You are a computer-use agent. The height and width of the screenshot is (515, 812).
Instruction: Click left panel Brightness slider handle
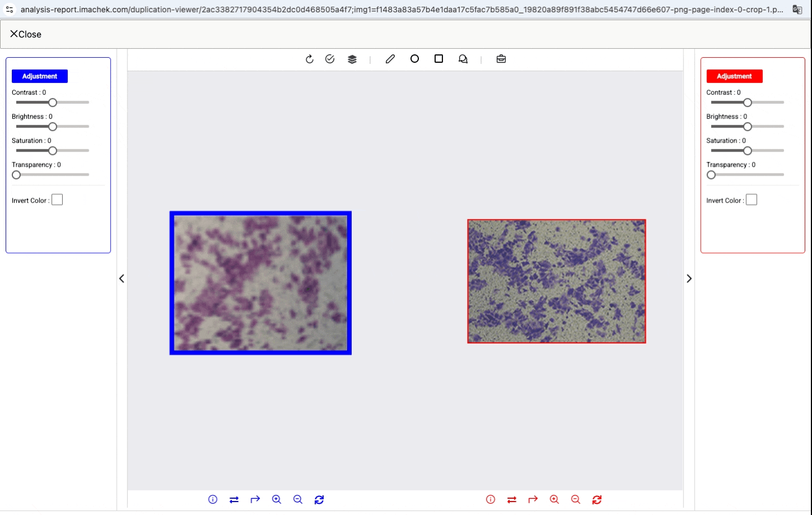pyautogui.click(x=53, y=127)
